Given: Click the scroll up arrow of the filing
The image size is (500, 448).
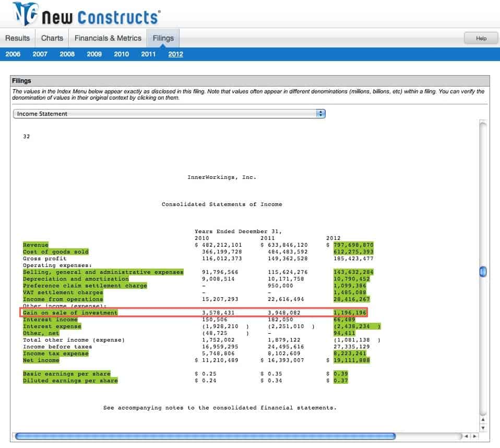Looking at the screenshot, I should coord(483,420).
